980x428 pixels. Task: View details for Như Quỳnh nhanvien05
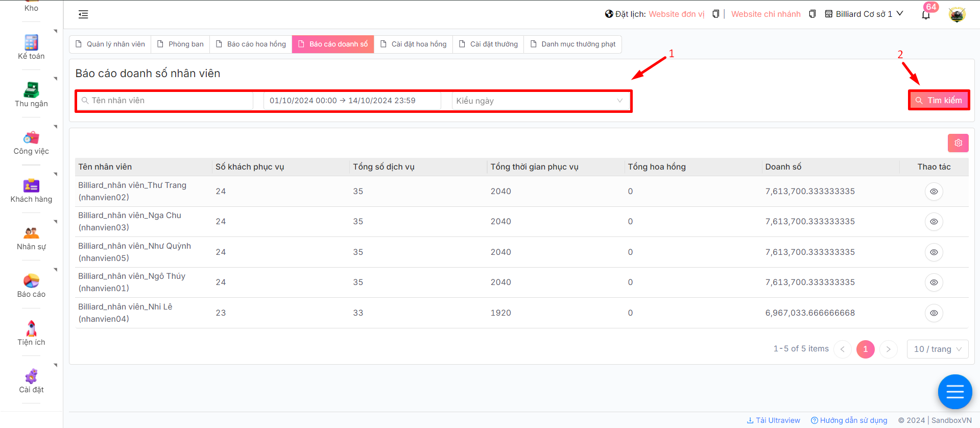pos(934,252)
